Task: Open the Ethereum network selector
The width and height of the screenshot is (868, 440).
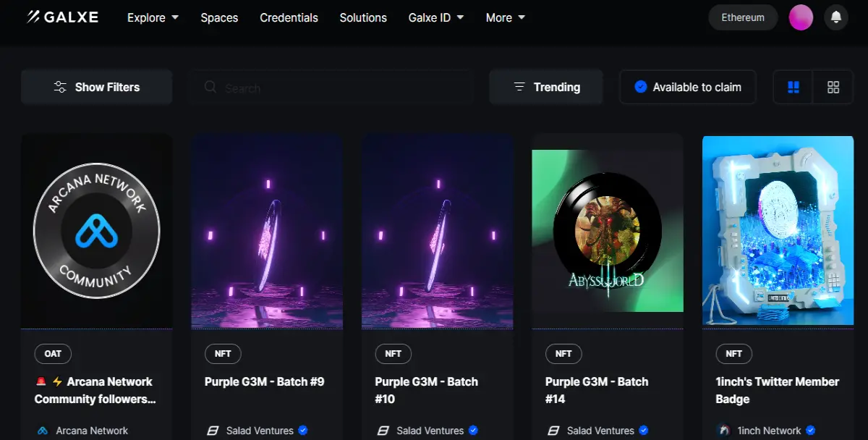Action: click(x=743, y=17)
